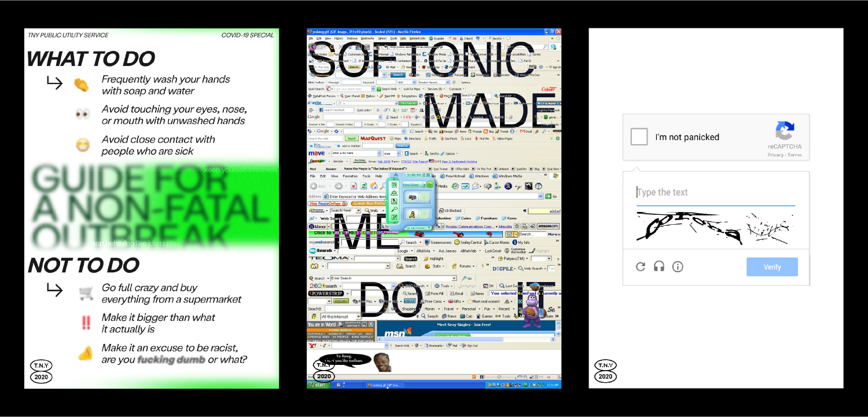868x417 pixels.
Task: Open the reCAPTCHA Terms link
Action: coord(795,155)
